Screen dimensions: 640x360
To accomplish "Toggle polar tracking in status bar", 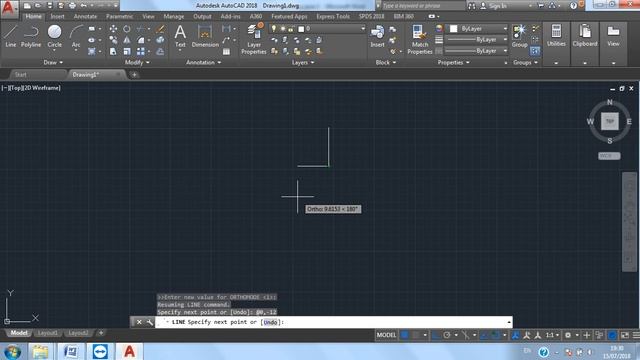I will pyautogui.click(x=447, y=335).
